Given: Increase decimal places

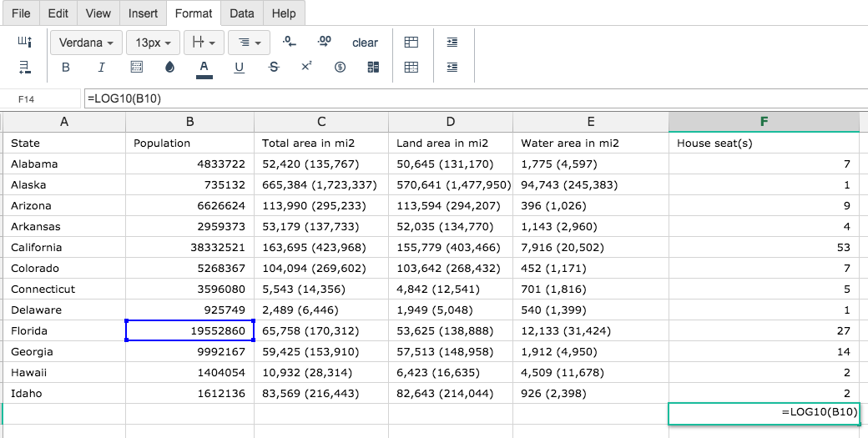Looking at the screenshot, I should pyautogui.click(x=325, y=42).
